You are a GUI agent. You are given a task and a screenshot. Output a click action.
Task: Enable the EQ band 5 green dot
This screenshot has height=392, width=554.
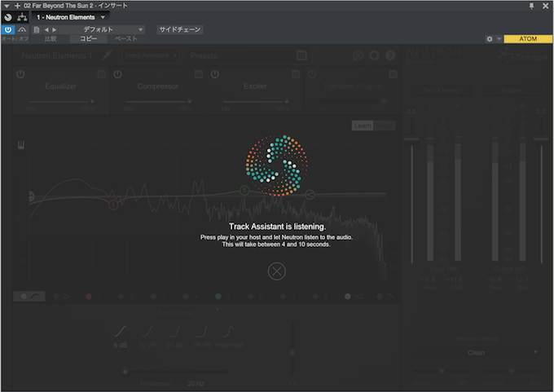pos(218,296)
